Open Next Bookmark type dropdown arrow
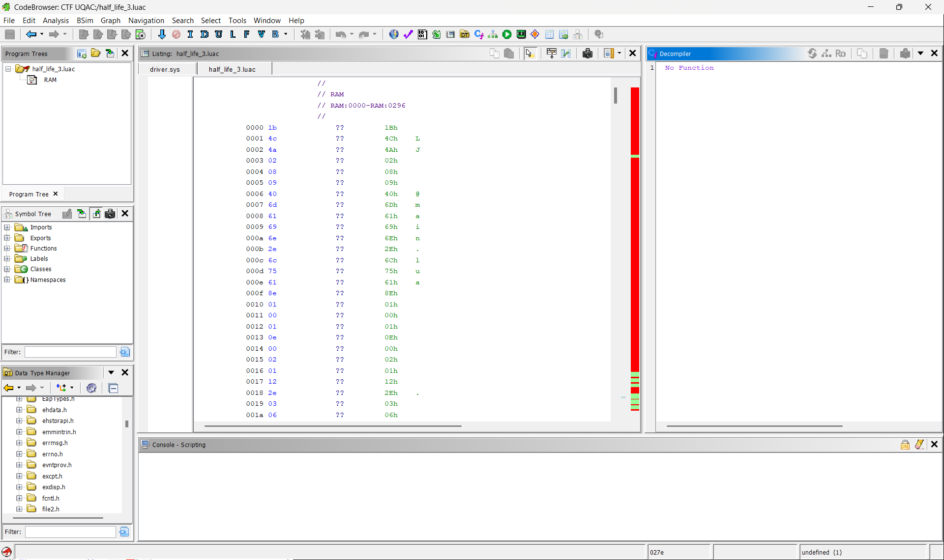 point(286,34)
